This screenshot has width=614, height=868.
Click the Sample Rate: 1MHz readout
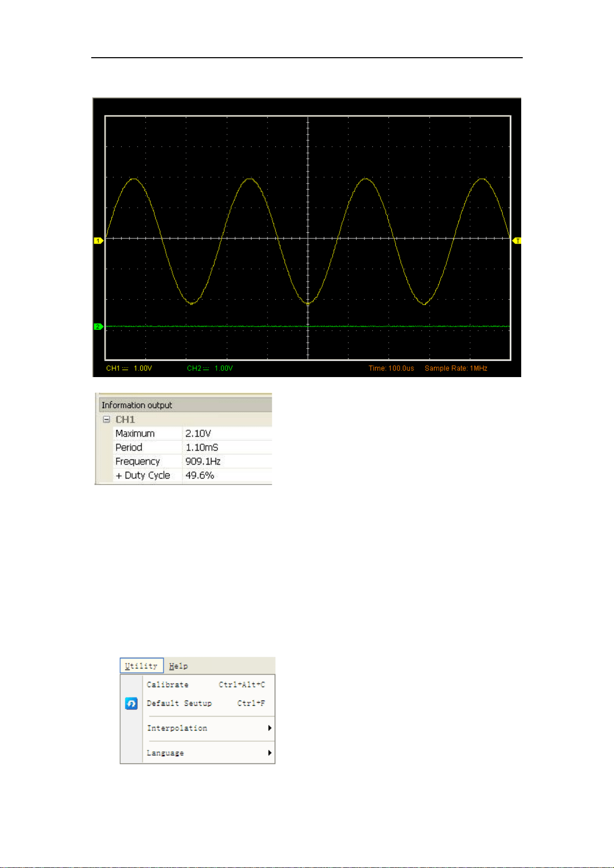[456, 368]
